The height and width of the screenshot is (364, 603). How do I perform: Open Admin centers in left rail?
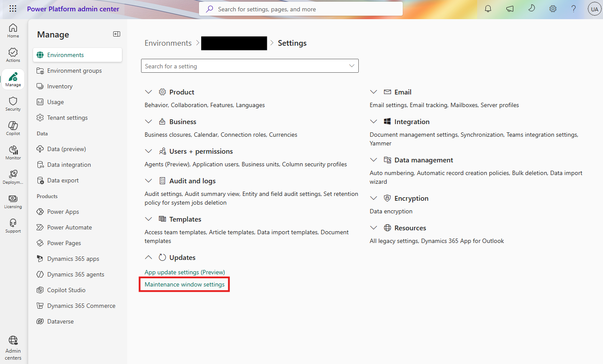[x=13, y=348]
